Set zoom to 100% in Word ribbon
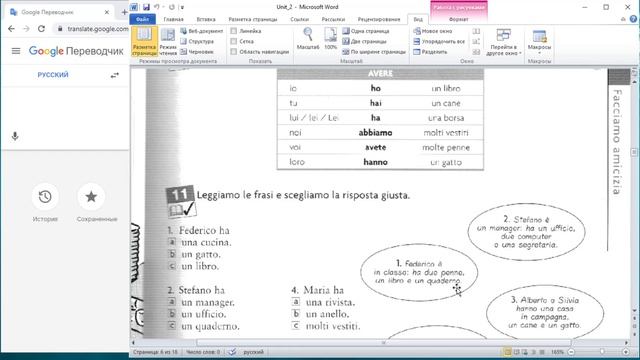This screenshot has height=360, width=640. [330, 39]
